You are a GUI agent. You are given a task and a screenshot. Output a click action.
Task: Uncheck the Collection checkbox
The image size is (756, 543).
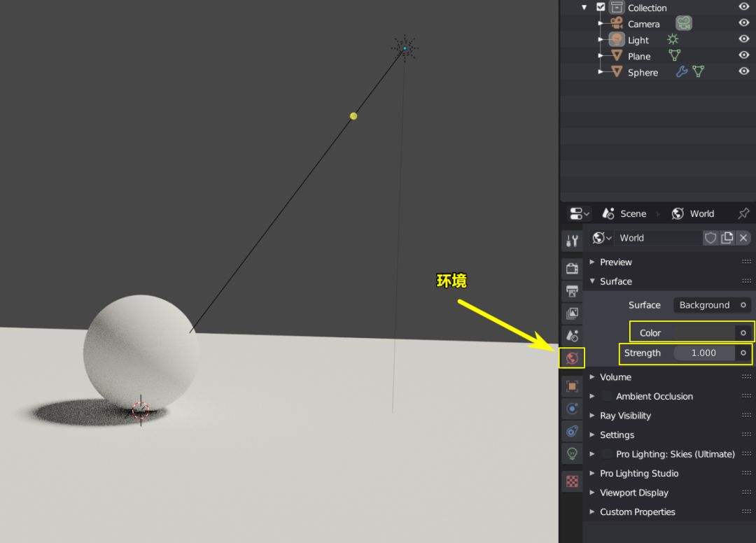pyautogui.click(x=601, y=8)
